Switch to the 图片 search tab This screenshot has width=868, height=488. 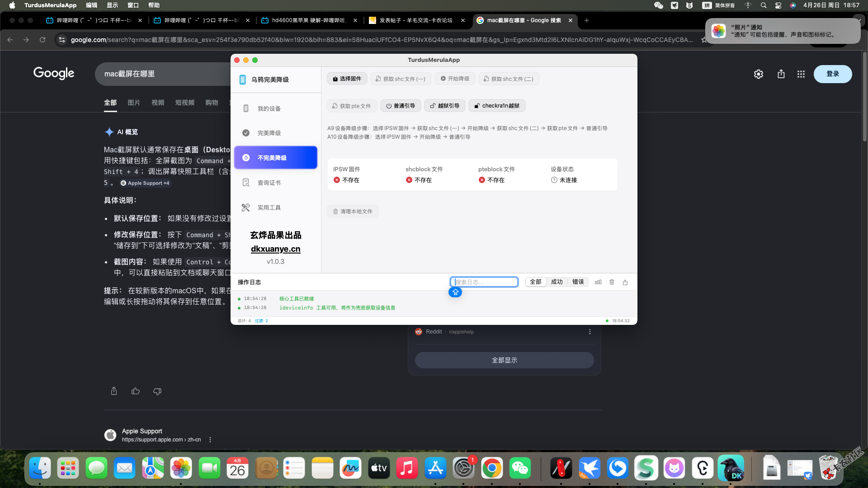pos(134,103)
